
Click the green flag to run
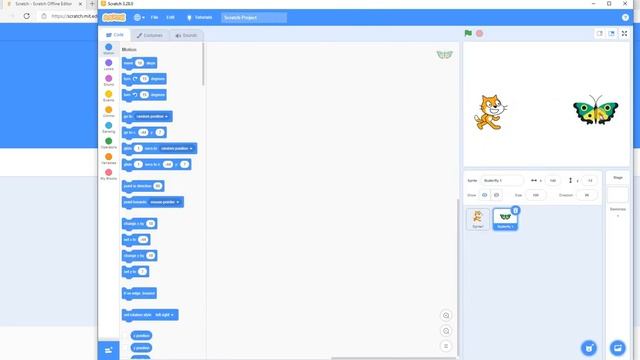(468, 33)
